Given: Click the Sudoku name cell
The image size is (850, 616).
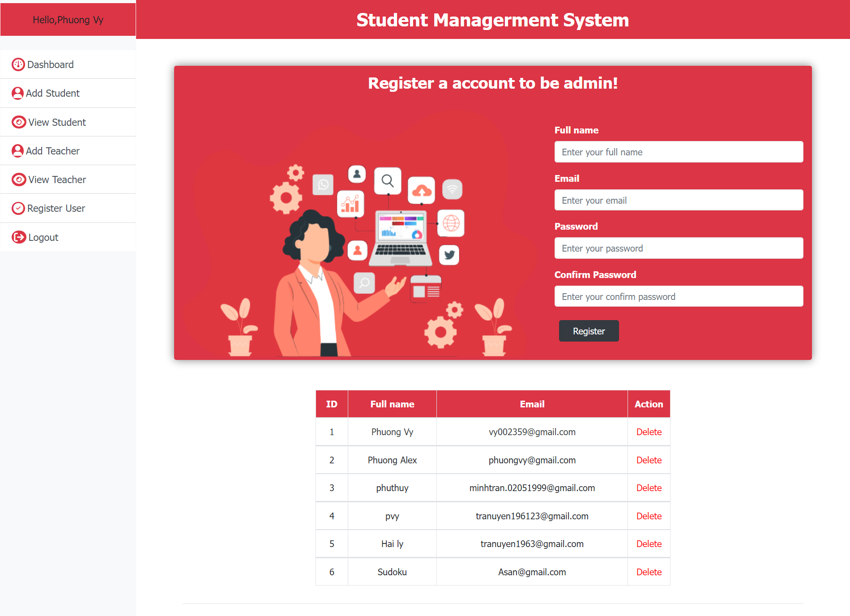Looking at the screenshot, I should tap(392, 572).
